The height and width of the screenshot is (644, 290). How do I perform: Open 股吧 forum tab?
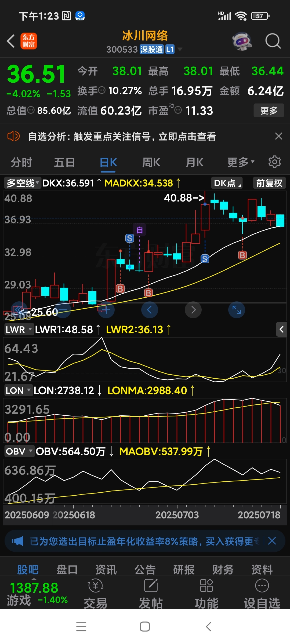28,569
